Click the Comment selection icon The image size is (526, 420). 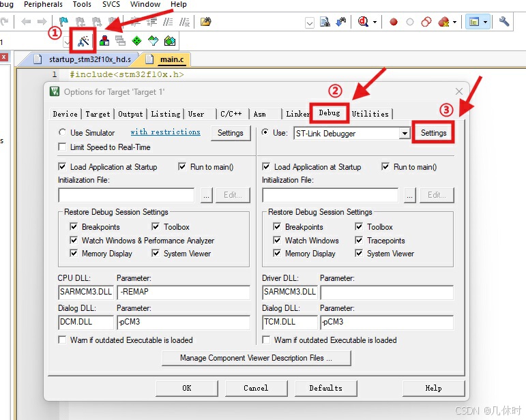pos(168,22)
